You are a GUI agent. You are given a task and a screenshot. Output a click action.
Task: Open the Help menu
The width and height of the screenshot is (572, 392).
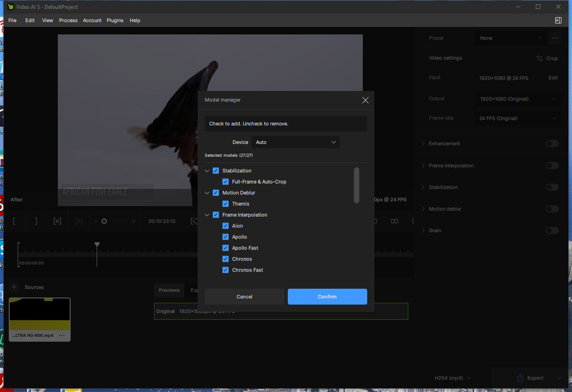[135, 20]
